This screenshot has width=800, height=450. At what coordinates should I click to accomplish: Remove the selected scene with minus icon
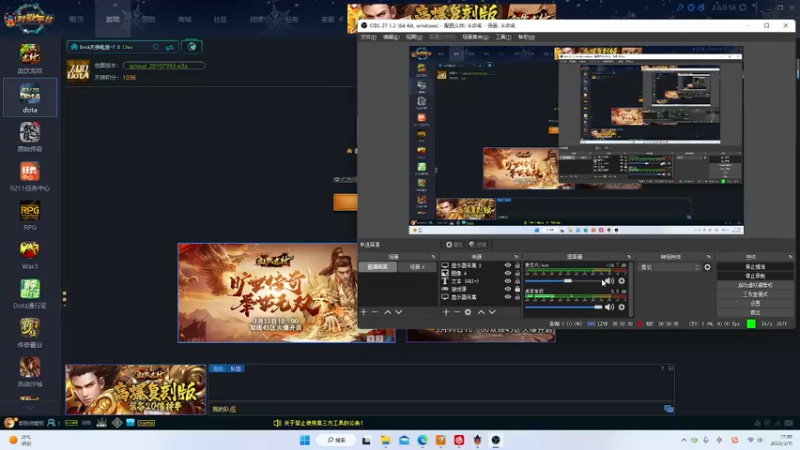[375, 312]
